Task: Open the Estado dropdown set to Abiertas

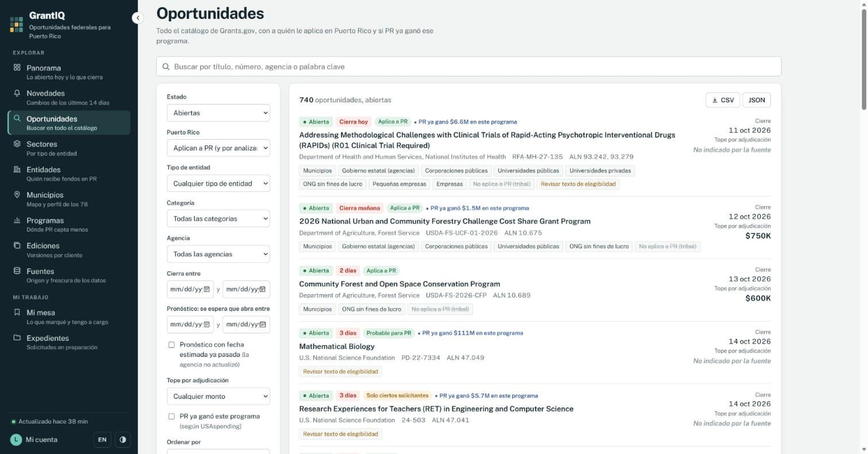Action: [218, 113]
